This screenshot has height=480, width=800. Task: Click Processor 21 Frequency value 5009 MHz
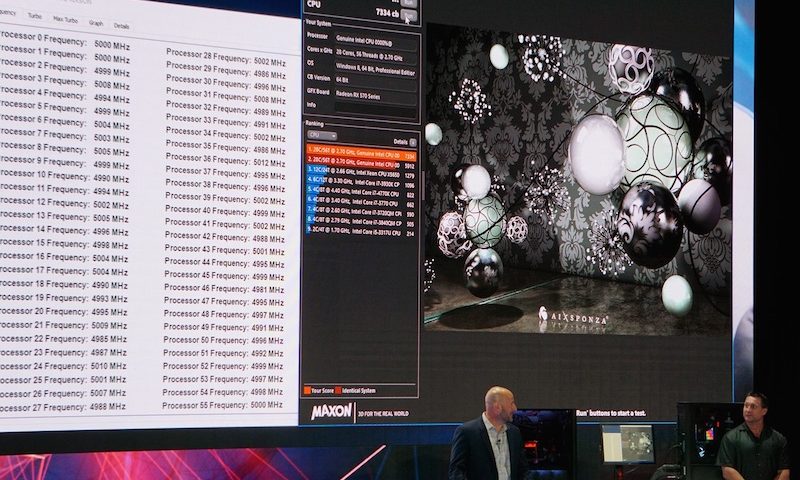109,325
